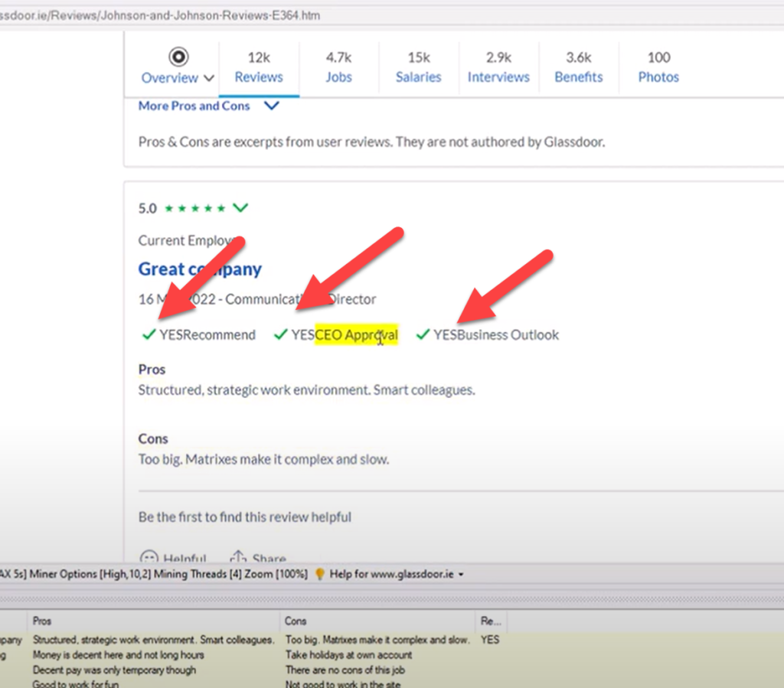Click the Share upload icon
Image resolution: width=784 pixels, height=688 pixels.
tap(238, 558)
